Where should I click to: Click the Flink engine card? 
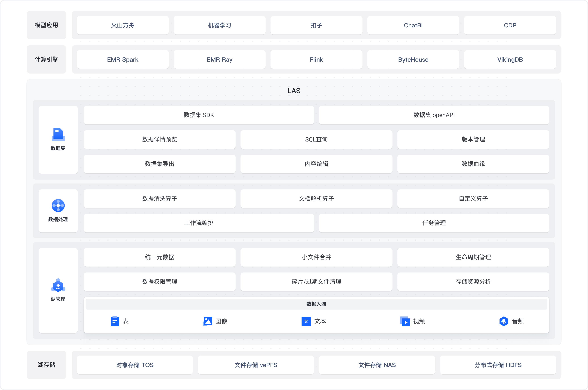click(316, 59)
